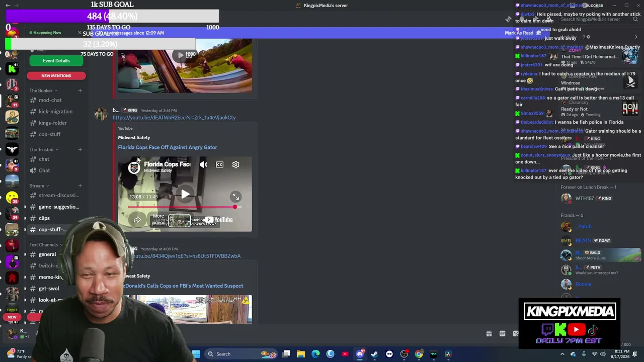Share the embedded YouTube video
This screenshot has height=362, width=644.
coord(137,220)
